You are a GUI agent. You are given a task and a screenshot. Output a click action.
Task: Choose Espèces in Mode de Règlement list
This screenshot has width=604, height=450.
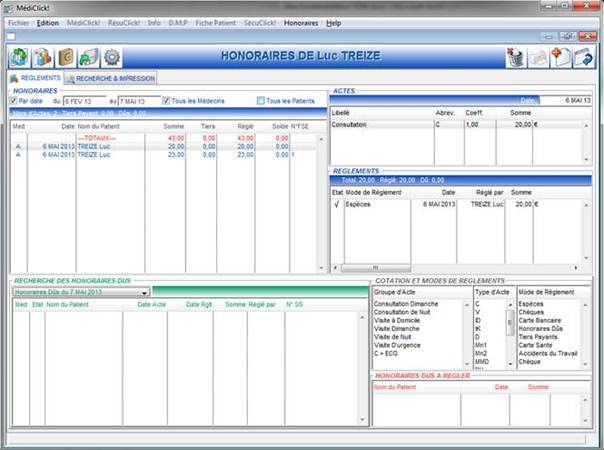click(531, 304)
